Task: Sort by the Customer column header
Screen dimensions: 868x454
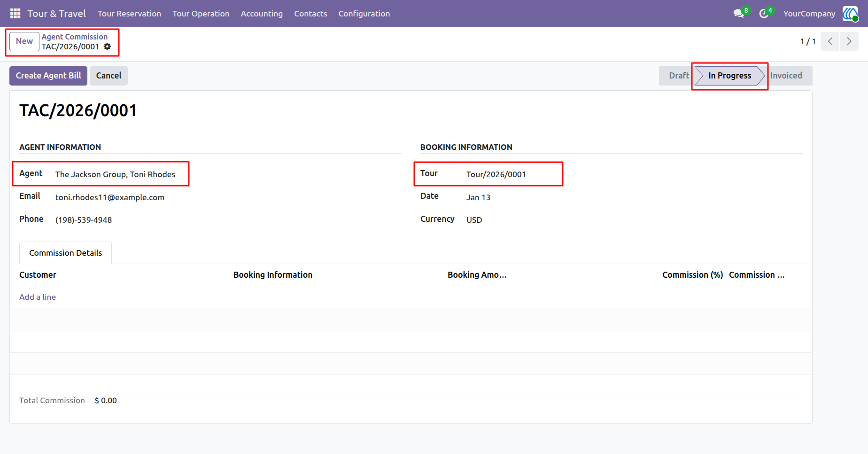Action: [38, 275]
